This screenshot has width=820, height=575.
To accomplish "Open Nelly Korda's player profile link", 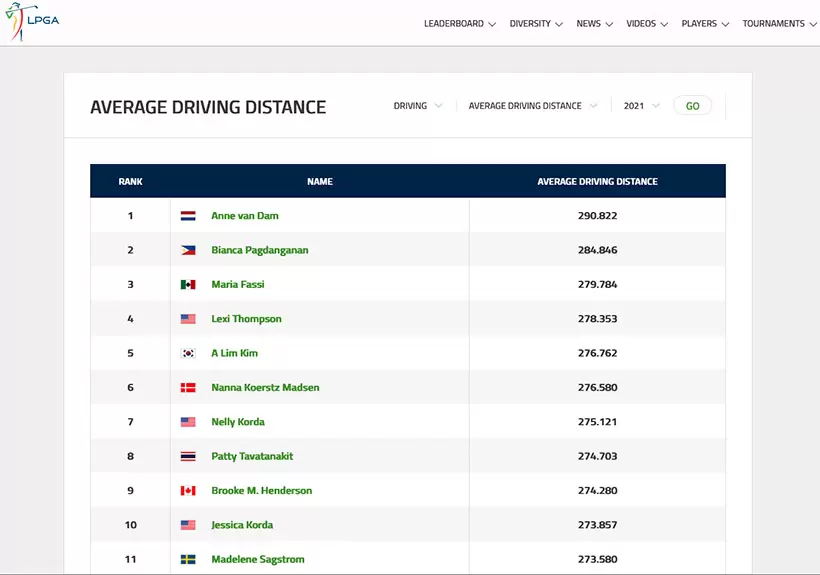I will 238,422.
